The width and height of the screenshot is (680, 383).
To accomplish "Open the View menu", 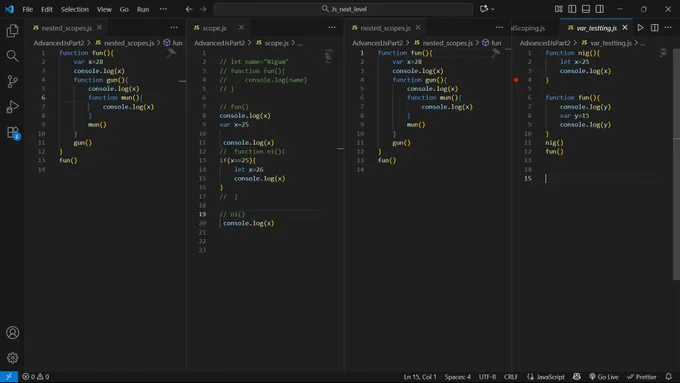I will point(104,9).
